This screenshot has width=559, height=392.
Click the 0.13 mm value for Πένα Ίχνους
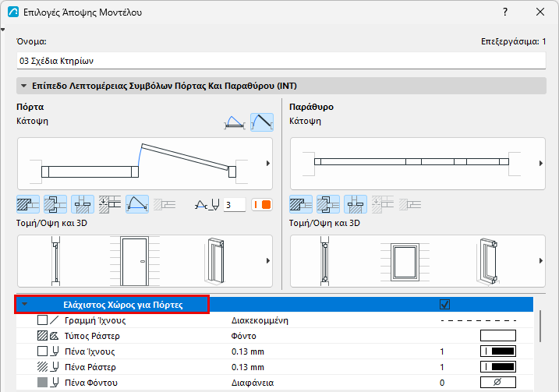[248, 351]
